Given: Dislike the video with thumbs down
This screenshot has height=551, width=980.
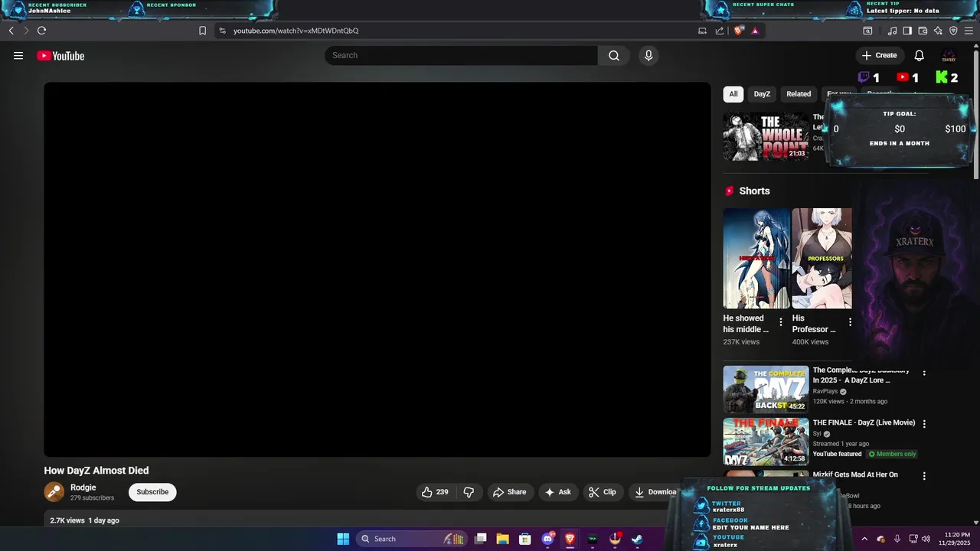Looking at the screenshot, I should pyautogui.click(x=469, y=492).
